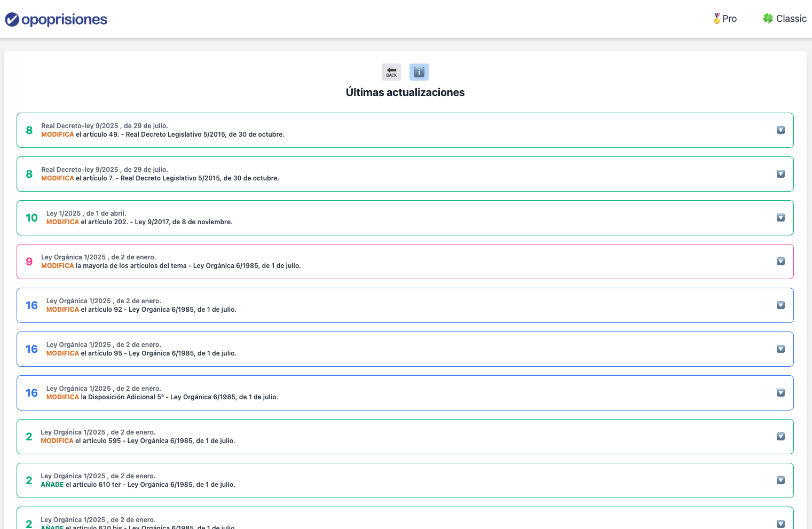Open the Pro menu item
This screenshot has height=529, width=812.
[729, 19]
